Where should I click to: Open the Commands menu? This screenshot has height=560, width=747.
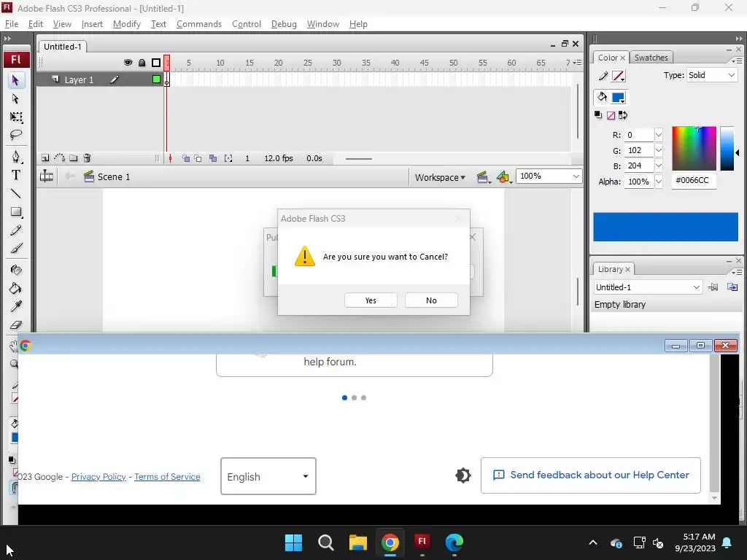(199, 24)
